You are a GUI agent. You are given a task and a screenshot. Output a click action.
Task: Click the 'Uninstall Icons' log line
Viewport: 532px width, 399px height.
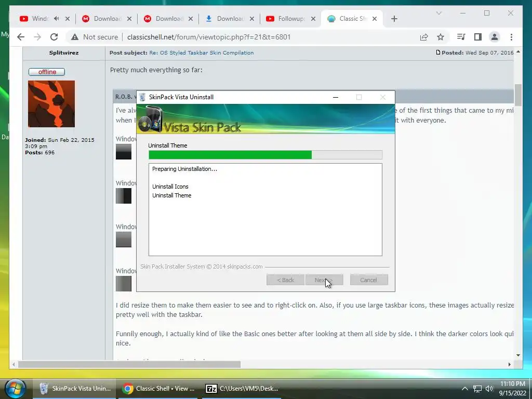pos(170,187)
